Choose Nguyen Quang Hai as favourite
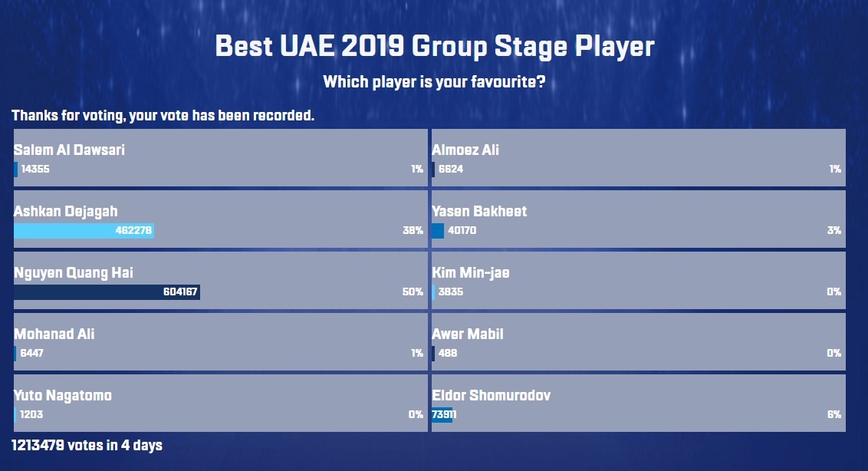Viewport: 868px width, 471px height. pos(219,280)
